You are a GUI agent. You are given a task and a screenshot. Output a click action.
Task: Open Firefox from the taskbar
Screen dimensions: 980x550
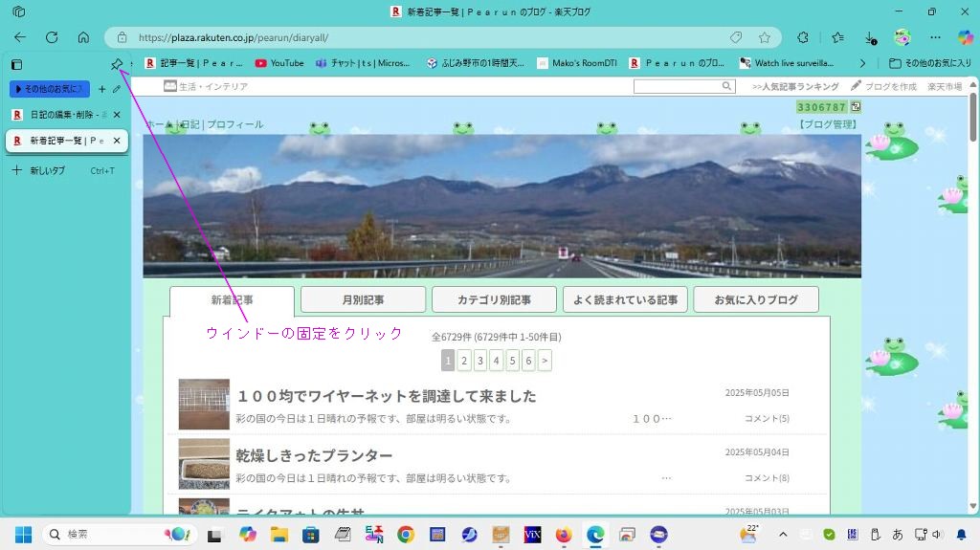564,535
